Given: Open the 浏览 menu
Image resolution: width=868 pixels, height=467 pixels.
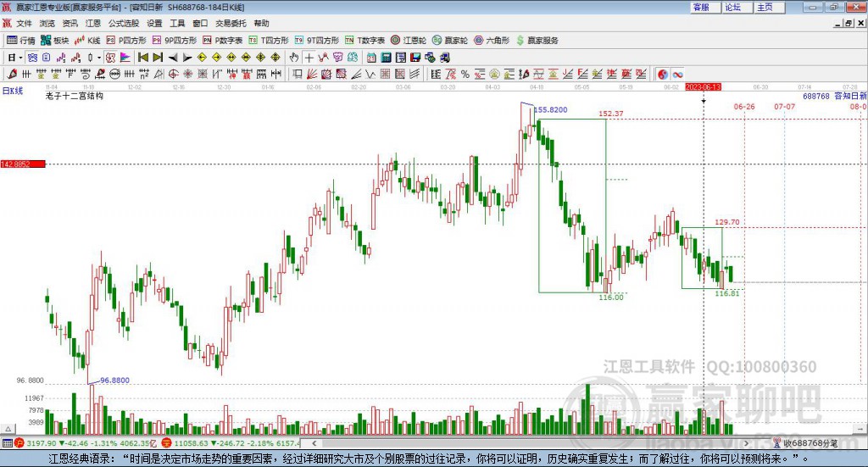Looking at the screenshot, I should click(x=47, y=23).
